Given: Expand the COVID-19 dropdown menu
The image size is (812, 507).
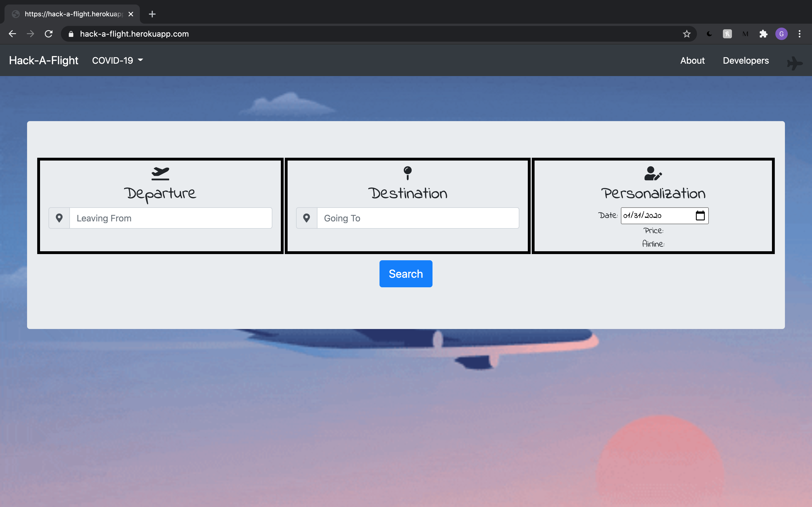Looking at the screenshot, I should pyautogui.click(x=118, y=60).
